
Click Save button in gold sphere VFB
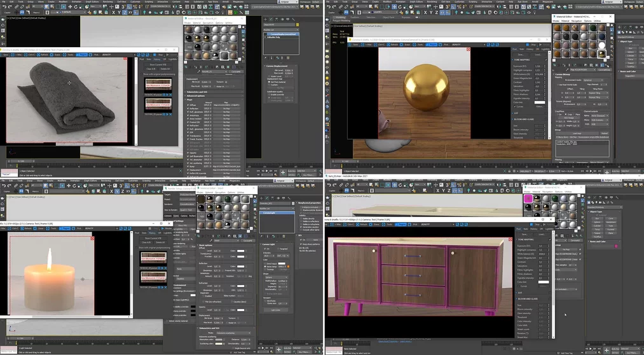click(521, 55)
